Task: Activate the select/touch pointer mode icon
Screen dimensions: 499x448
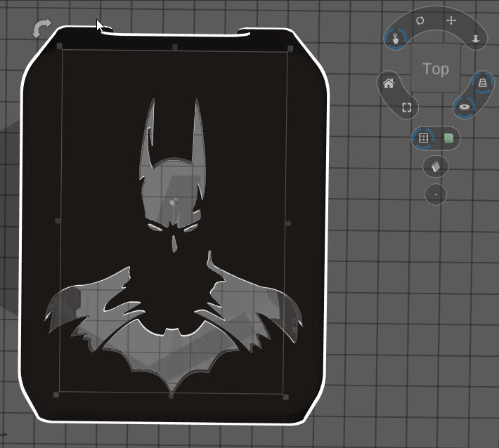Action: point(395,39)
